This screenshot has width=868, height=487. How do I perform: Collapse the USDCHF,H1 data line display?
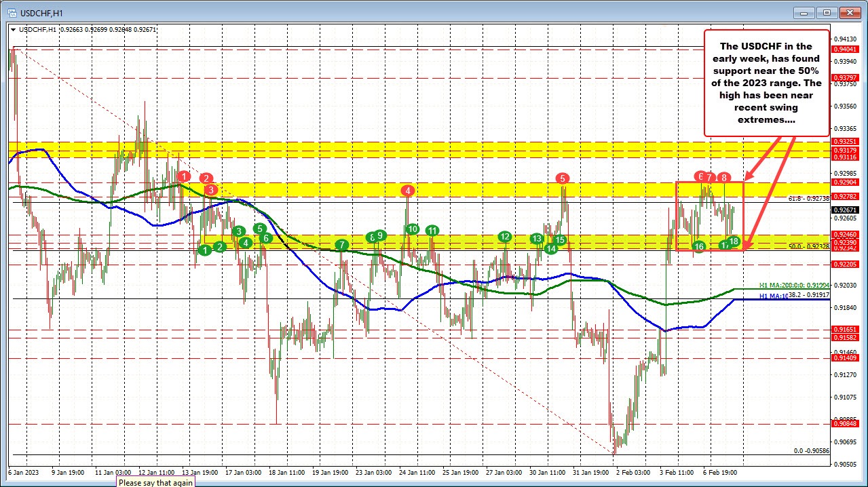coord(15,29)
